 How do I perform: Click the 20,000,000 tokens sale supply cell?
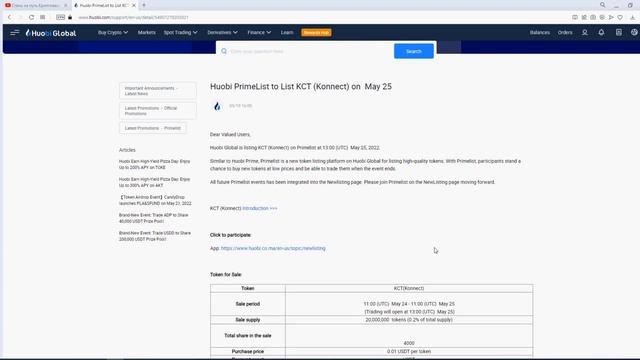[x=409, y=320]
